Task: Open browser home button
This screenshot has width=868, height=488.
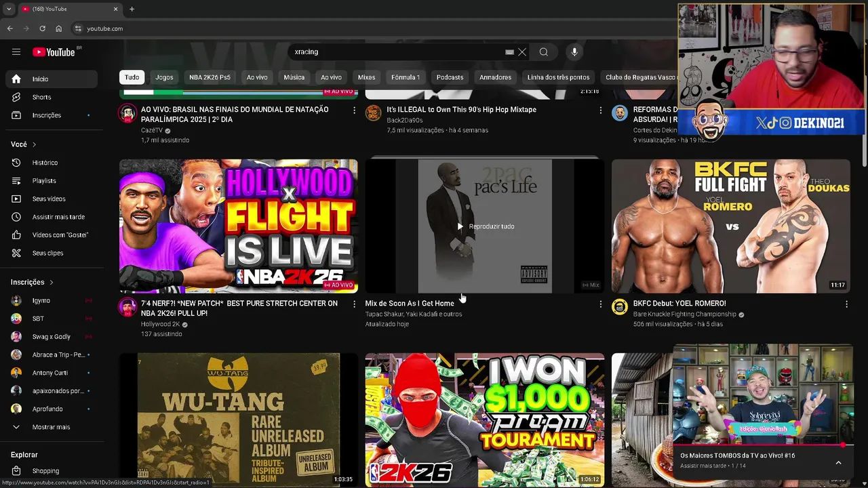Action: coord(58,28)
